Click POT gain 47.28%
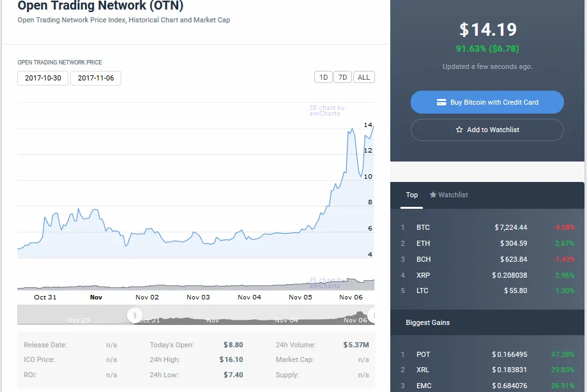The height and width of the screenshot is (392, 587). coord(563,354)
